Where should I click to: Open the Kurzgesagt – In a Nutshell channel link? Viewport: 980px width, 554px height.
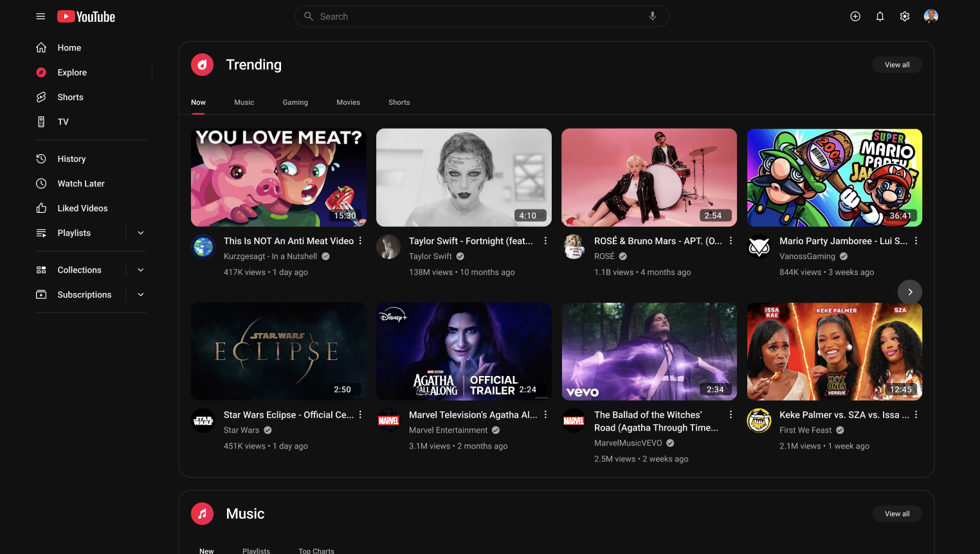pos(271,256)
